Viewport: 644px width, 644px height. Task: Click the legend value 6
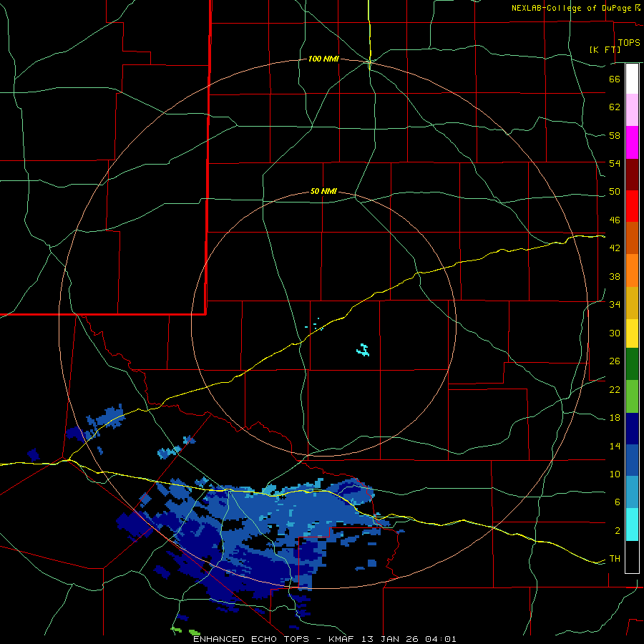[618, 502]
